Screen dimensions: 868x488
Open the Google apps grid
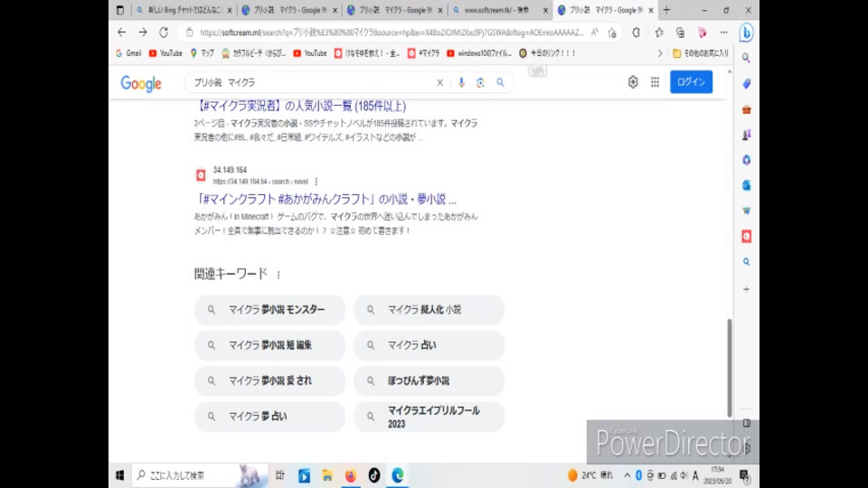click(655, 82)
